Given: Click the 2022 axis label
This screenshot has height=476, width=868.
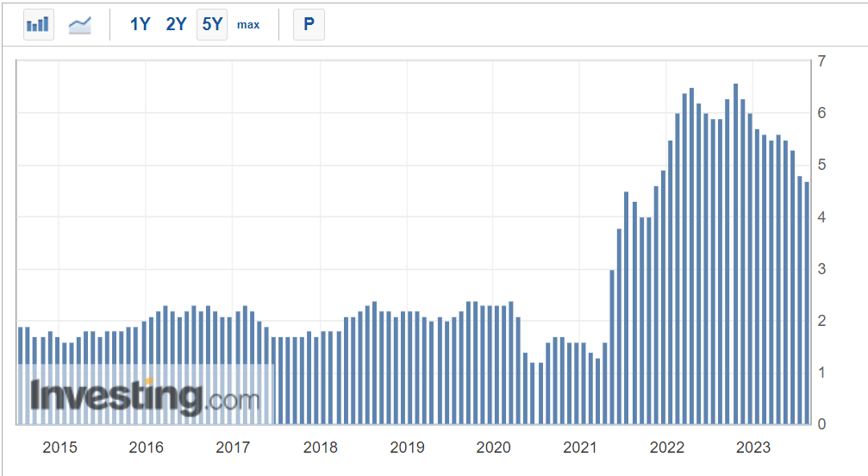Looking at the screenshot, I should (x=667, y=448).
